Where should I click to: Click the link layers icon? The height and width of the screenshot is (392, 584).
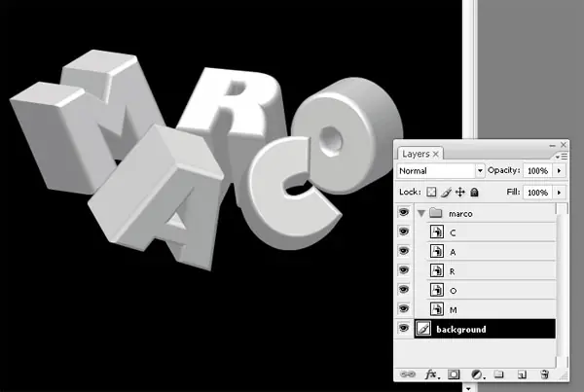(406, 374)
